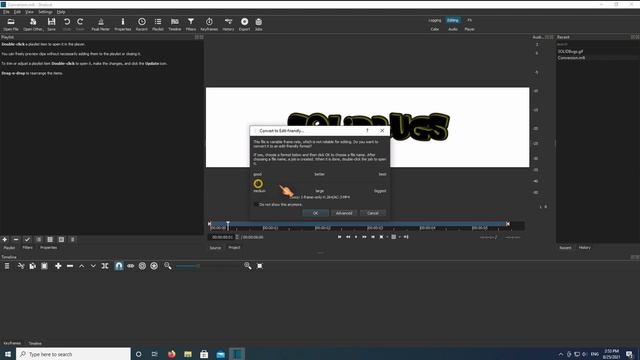Click OK in Convert dialog
640x360 pixels.
(x=316, y=213)
